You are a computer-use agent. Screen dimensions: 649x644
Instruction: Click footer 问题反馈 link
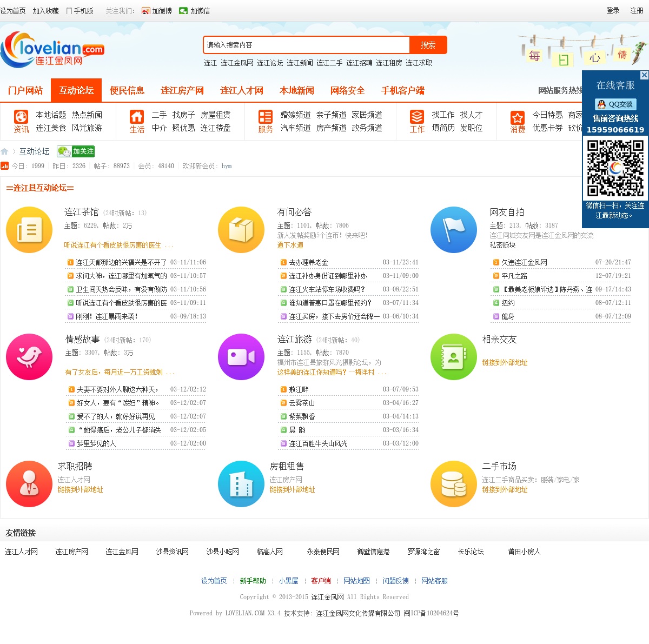click(x=396, y=581)
